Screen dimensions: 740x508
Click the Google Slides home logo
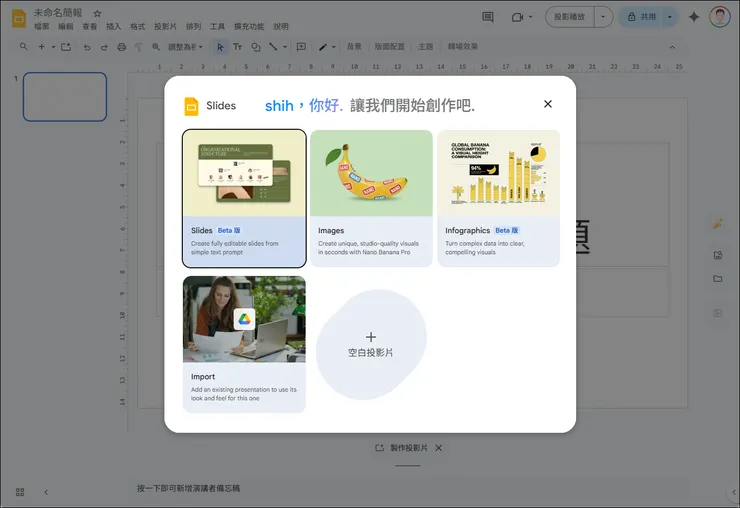[x=19, y=19]
